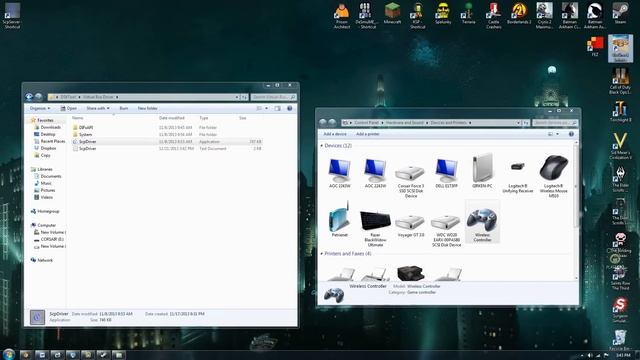Open the Minecraft desktop shortcut
Image resolution: width=640 pixels, height=360 pixels.
coord(392,13)
